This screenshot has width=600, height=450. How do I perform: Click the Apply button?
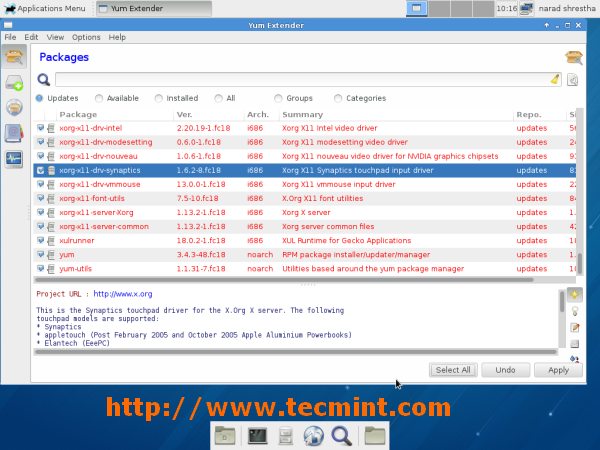pos(558,370)
